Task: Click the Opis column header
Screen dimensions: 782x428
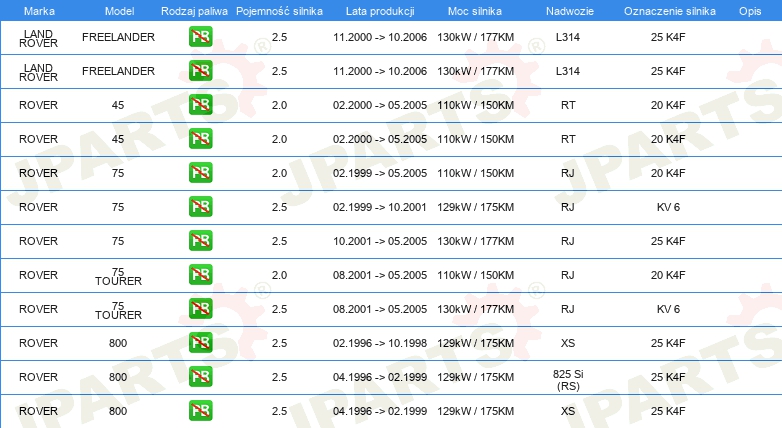Action: pos(750,11)
